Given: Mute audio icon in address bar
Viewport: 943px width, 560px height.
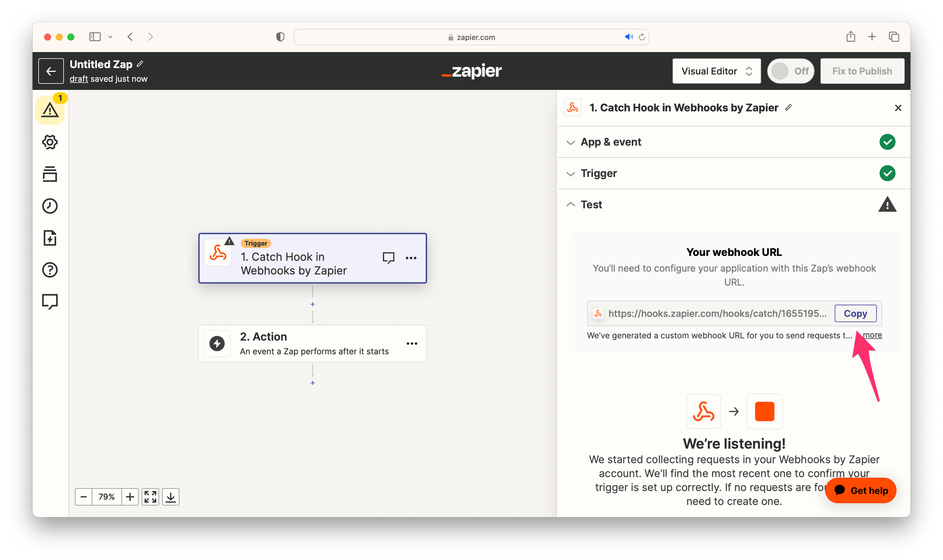Looking at the screenshot, I should click(x=629, y=37).
